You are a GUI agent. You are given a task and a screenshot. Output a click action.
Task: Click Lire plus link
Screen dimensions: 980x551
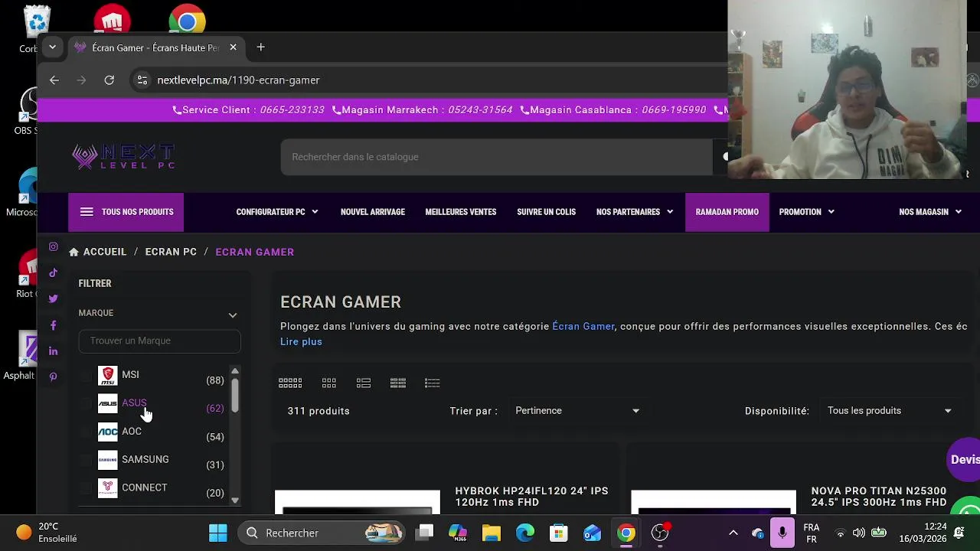click(x=301, y=342)
